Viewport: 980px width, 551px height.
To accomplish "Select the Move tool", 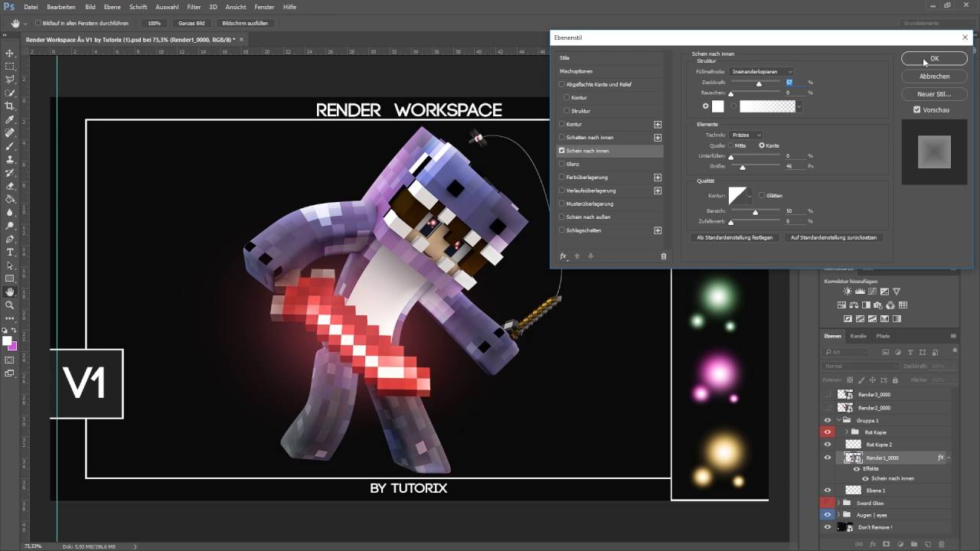I will pos(10,53).
